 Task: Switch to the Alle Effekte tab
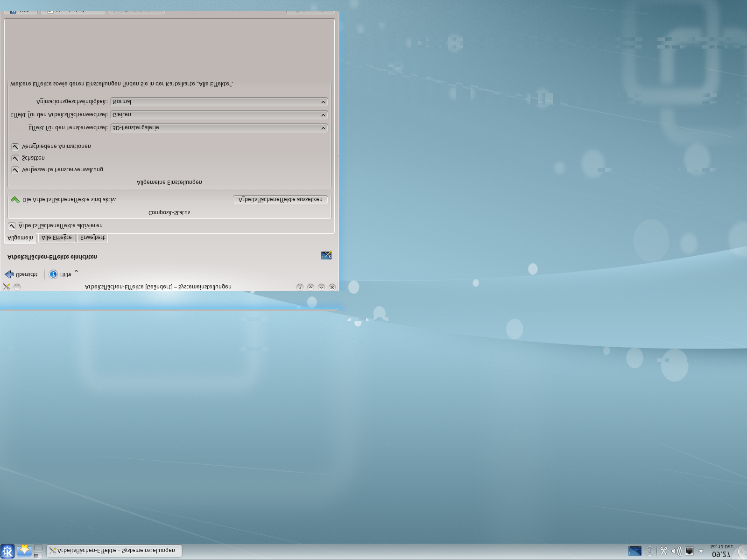click(x=56, y=238)
